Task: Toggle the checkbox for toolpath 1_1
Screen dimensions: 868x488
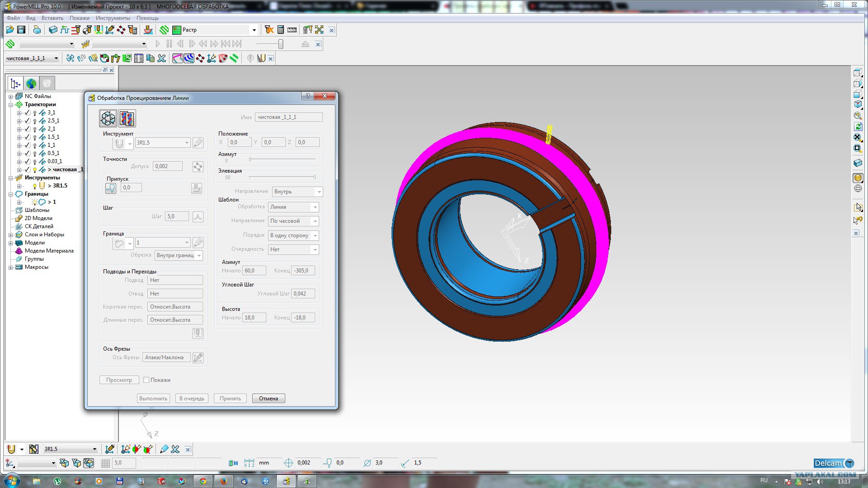Action: click(28, 145)
